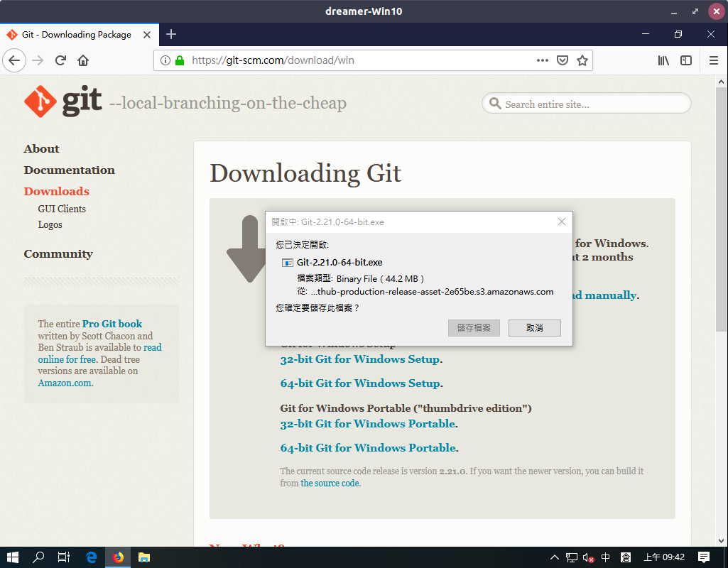The width and height of the screenshot is (728, 568).
Task: Bookmark this page with star icon
Action: click(x=582, y=60)
